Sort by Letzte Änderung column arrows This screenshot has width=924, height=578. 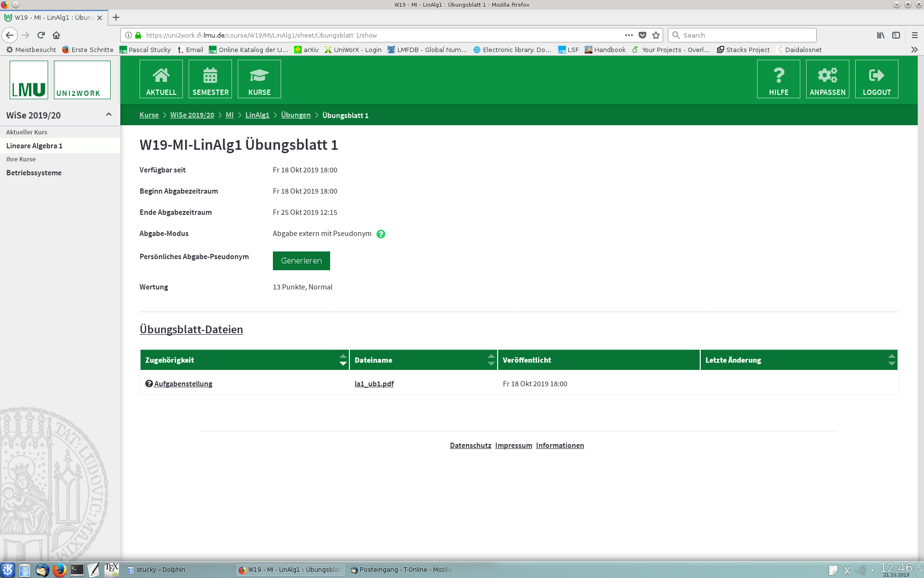tap(891, 360)
